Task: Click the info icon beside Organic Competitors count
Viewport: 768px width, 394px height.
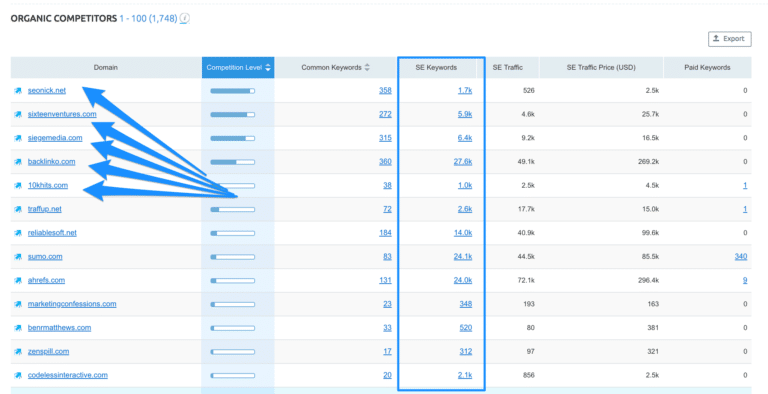Action: click(185, 19)
